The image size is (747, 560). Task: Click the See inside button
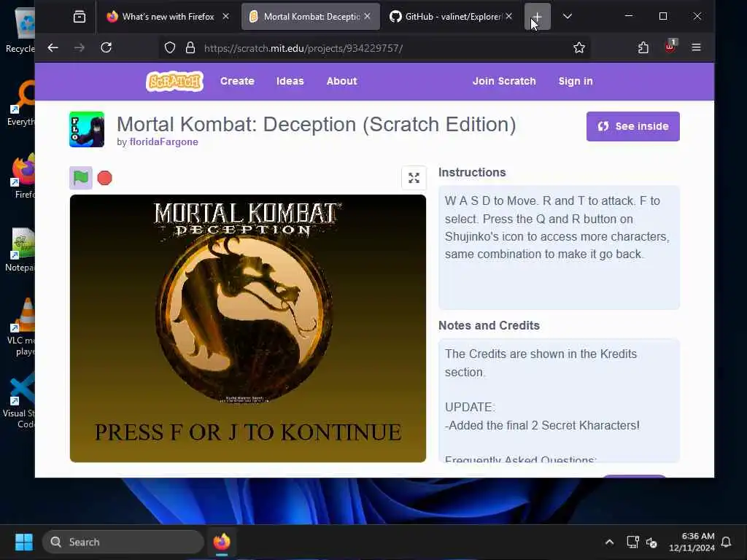click(x=632, y=127)
